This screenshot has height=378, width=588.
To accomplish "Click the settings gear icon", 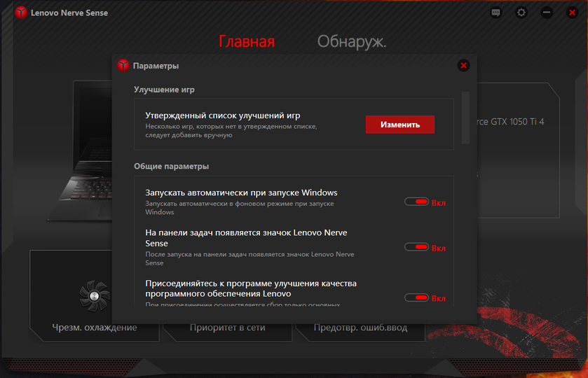I will point(521,13).
